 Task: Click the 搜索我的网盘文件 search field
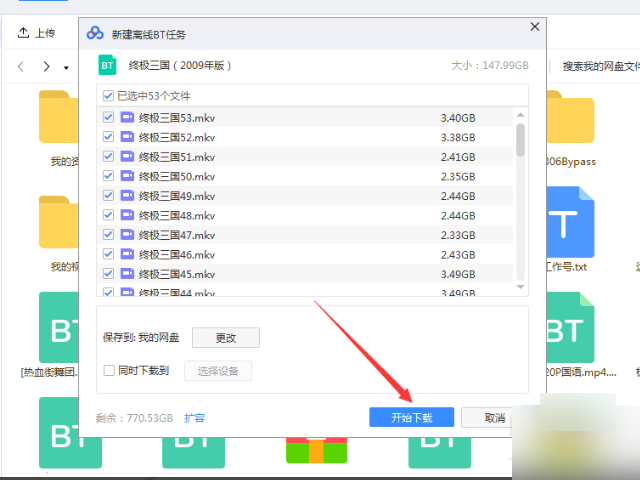coord(601,66)
